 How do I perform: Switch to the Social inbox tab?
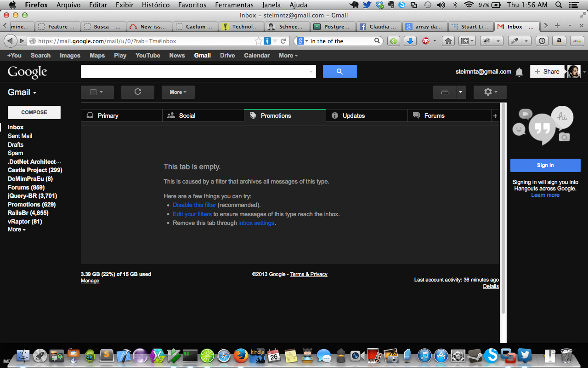point(203,116)
